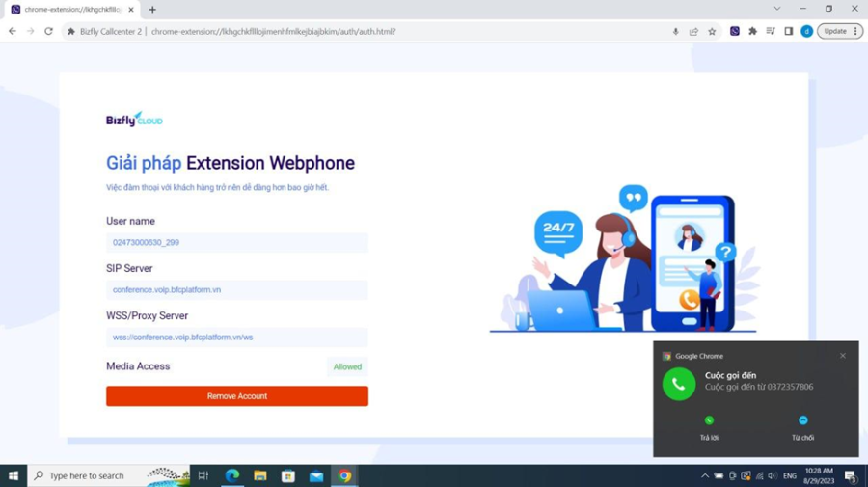This screenshot has height=487, width=868.
Task: Click the call center illustration image
Action: click(x=624, y=258)
